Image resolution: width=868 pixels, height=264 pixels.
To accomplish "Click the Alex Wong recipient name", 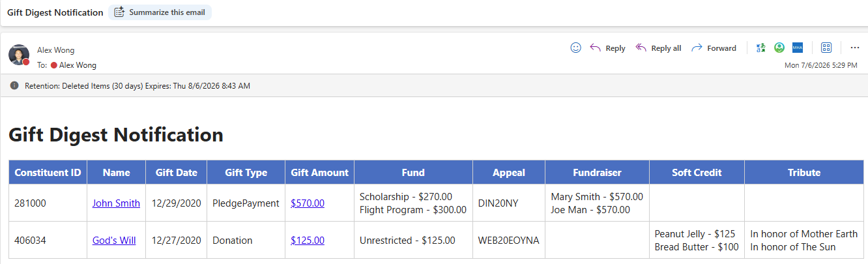I will tap(78, 65).
